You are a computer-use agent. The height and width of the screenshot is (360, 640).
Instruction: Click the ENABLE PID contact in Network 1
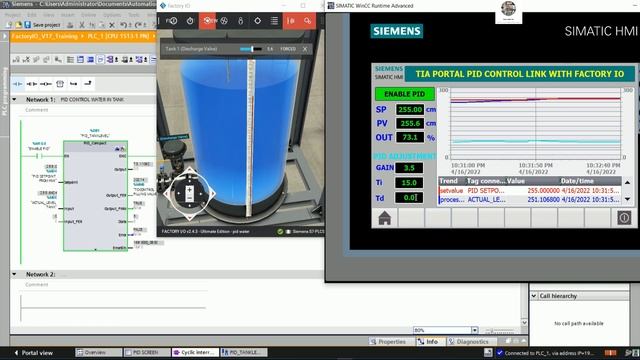tap(39, 156)
